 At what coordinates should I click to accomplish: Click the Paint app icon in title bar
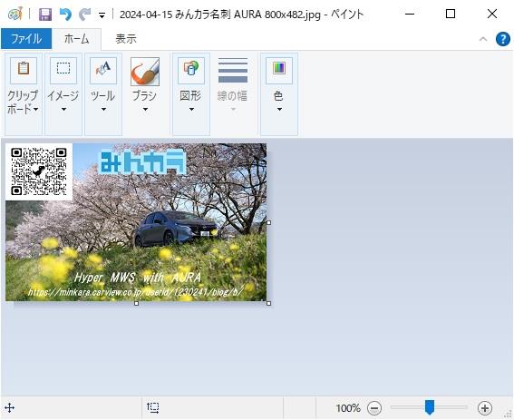tap(15, 15)
